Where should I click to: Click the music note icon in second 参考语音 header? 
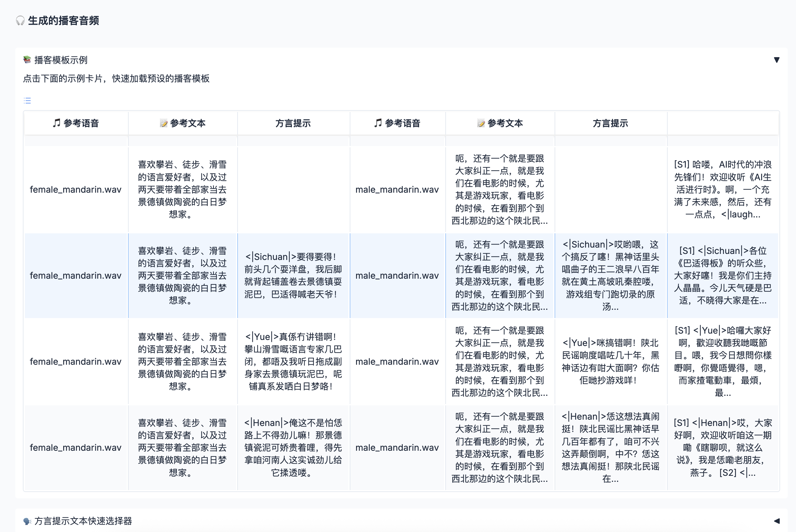point(378,123)
